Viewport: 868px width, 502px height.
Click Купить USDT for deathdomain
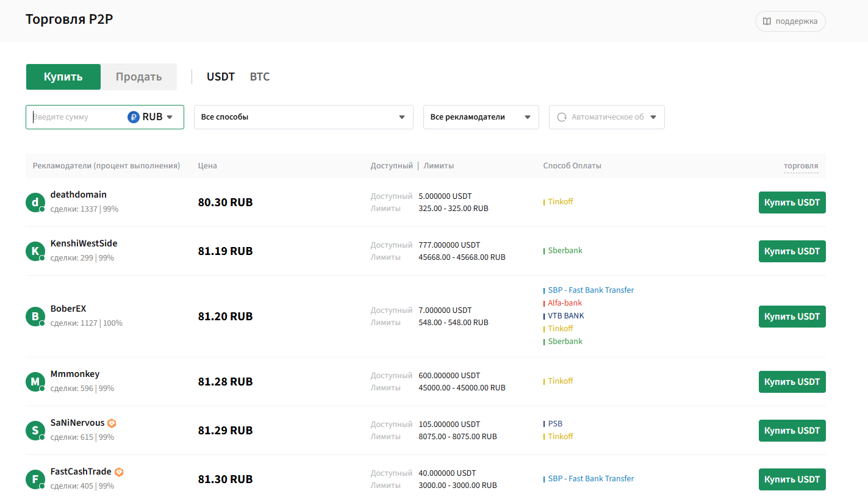pos(792,203)
